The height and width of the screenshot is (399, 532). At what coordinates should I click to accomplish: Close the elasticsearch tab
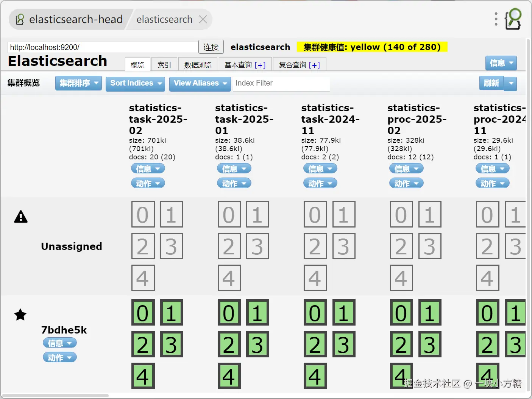(203, 19)
